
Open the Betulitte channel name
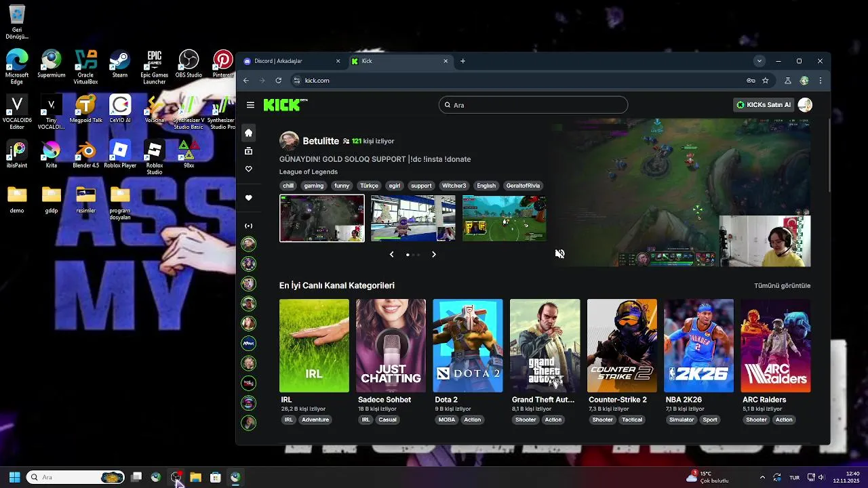pos(321,141)
